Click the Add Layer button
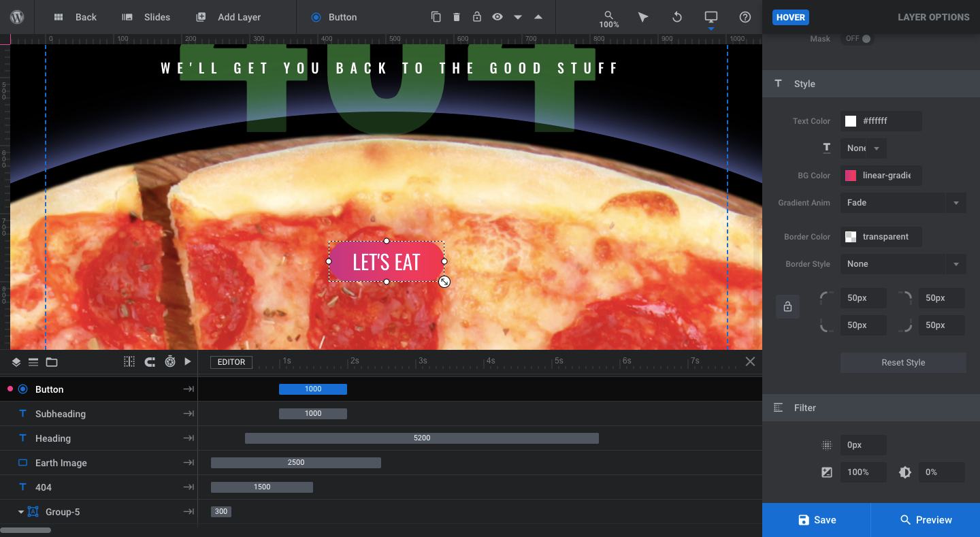The height and width of the screenshot is (537, 980). (x=228, y=17)
